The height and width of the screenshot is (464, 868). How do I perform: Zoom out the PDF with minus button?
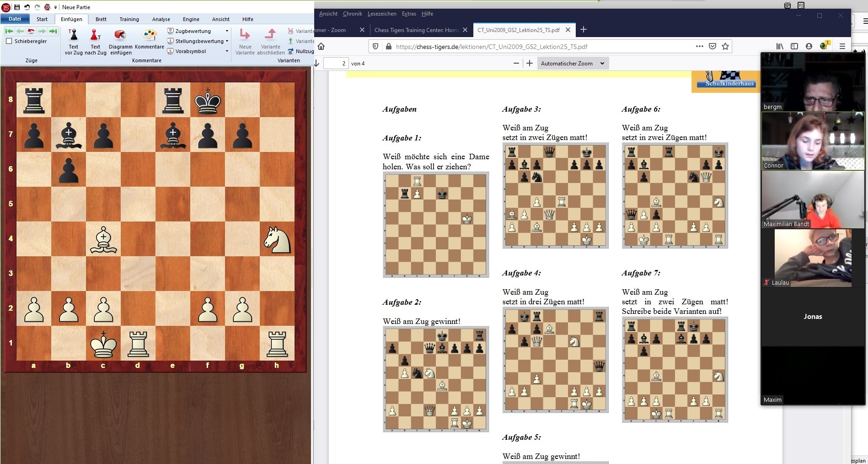[x=516, y=63]
